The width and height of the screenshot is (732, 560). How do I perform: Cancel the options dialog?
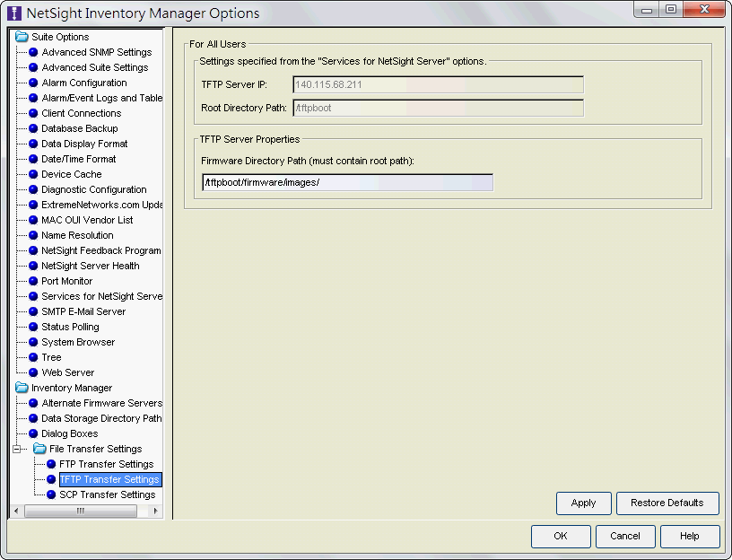pyautogui.click(x=625, y=536)
